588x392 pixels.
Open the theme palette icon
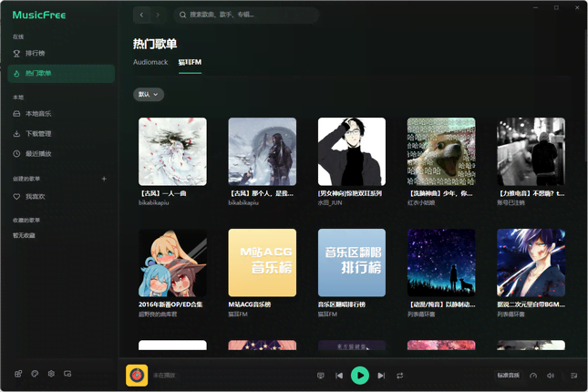point(35,374)
